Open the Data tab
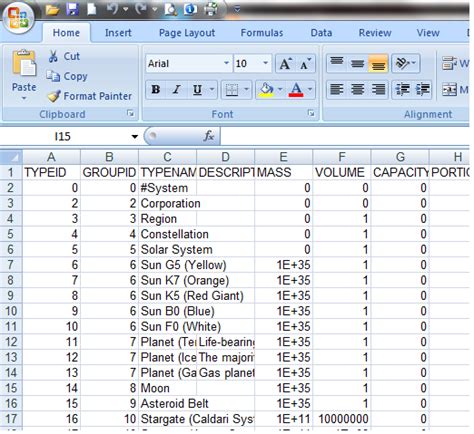The width and height of the screenshot is (474, 434). coord(321,33)
